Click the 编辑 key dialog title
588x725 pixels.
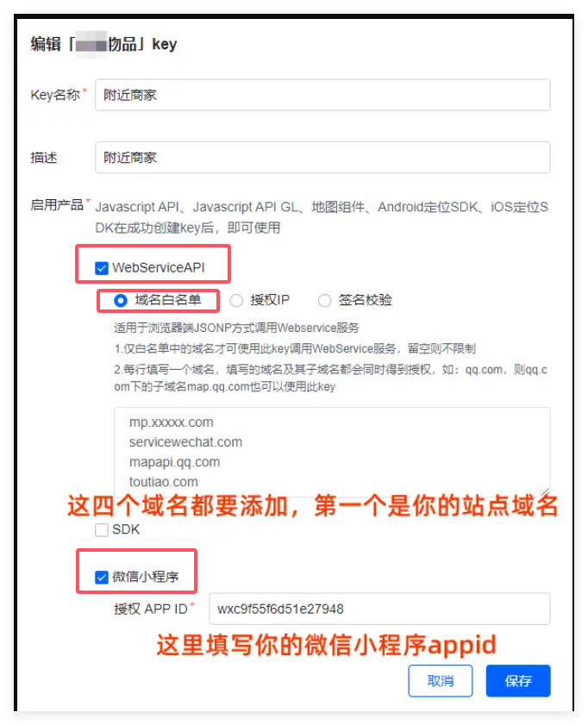(103, 44)
